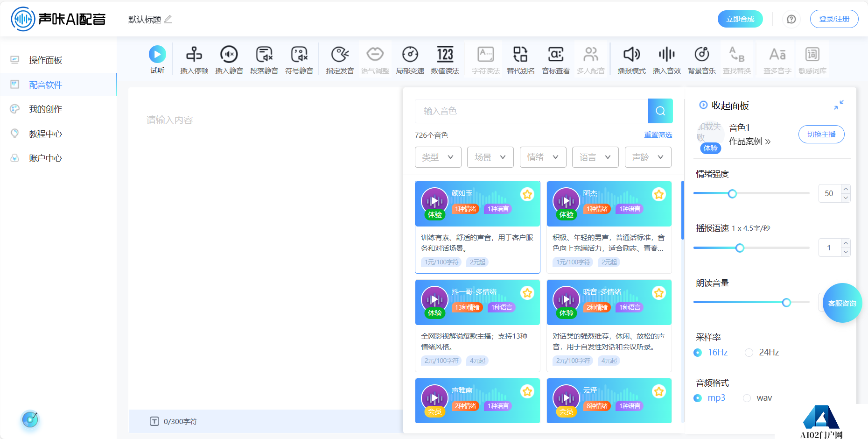The width and height of the screenshot is (868, 439).
Task: Expand 作品案例 chevron link
Action: (750, 142)
